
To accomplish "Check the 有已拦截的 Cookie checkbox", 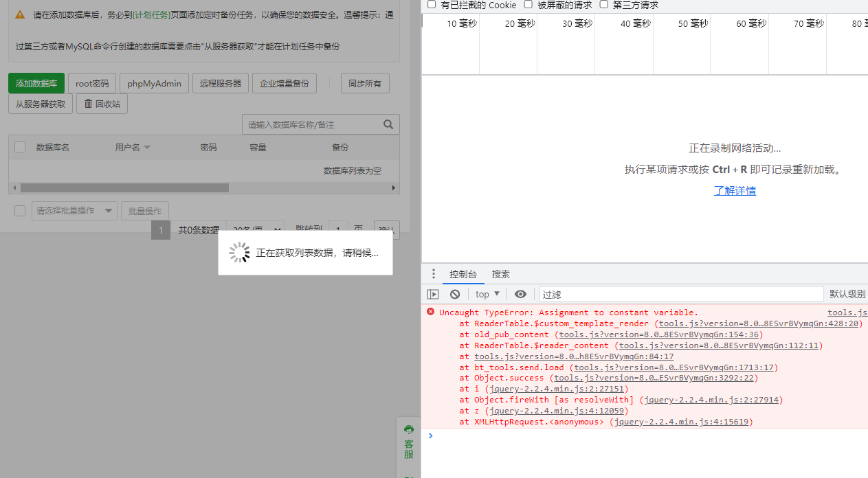I will (x=432, y=4).
